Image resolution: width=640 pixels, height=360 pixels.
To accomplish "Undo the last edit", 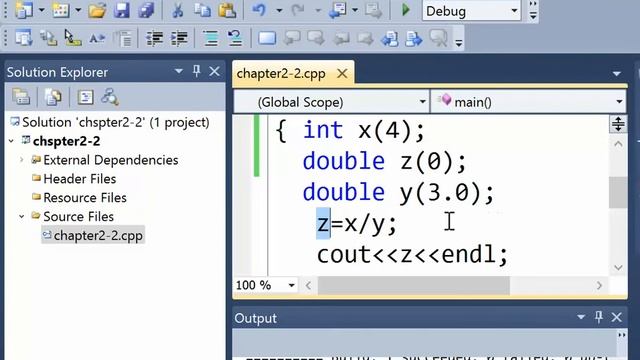I will tap(260, 10).
